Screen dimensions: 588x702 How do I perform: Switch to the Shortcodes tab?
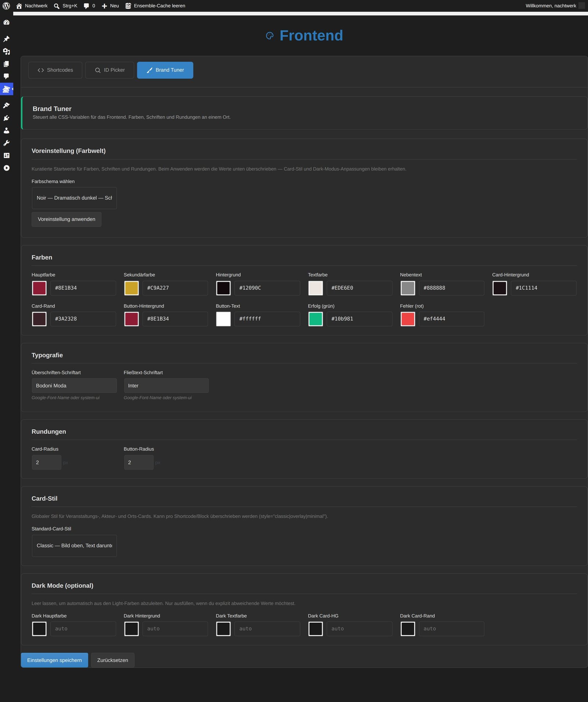pyautogui.click(x=55, y=70)
